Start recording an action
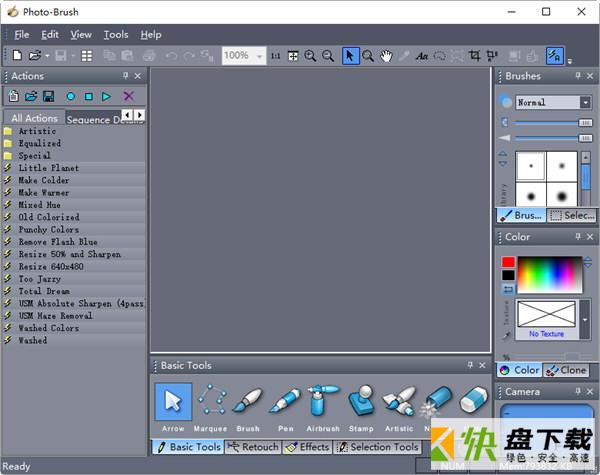Viewport: 600px width, 475px height. [x=70, y=96]
